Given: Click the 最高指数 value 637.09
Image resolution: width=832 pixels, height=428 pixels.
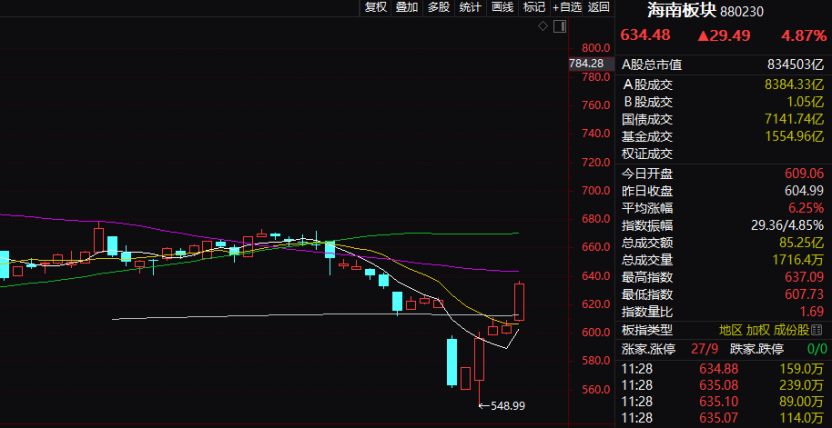Looking at the screenshot, I should pos(804,277).
